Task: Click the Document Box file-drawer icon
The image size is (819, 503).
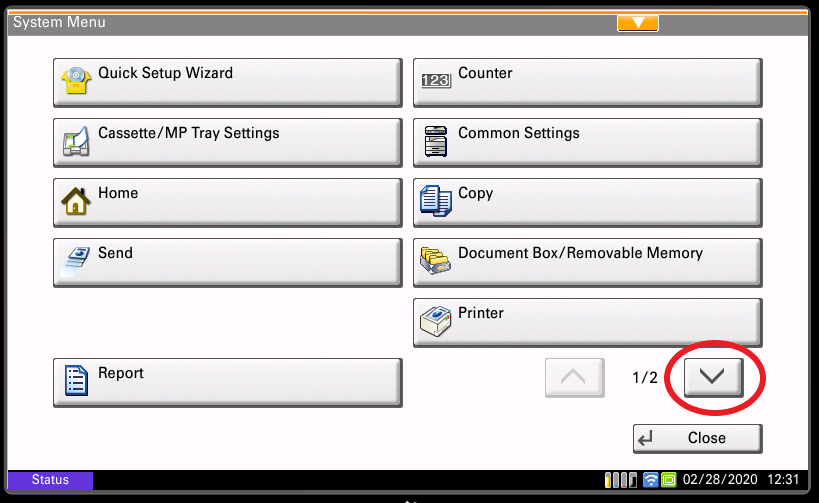Action: coord(435,261)
